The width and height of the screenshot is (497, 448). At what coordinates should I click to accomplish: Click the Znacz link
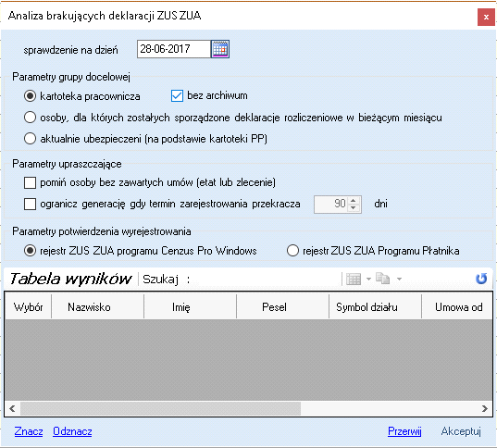point(29,431)
